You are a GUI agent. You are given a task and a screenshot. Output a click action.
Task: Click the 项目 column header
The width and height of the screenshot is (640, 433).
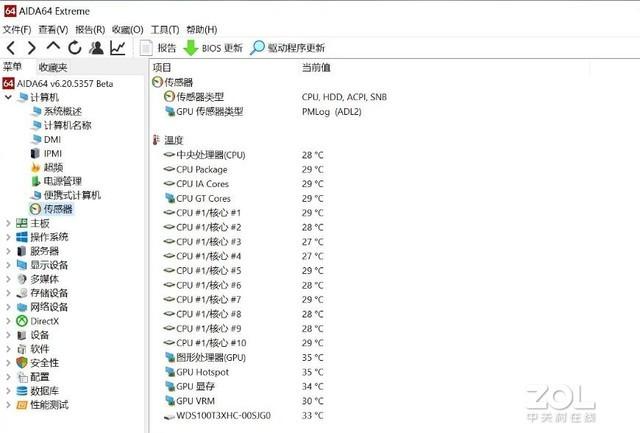[162, 68]
